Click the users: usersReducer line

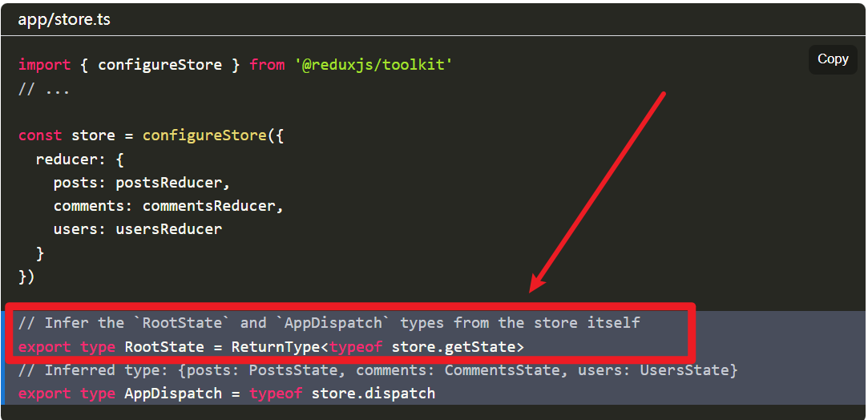coord(138,229)
